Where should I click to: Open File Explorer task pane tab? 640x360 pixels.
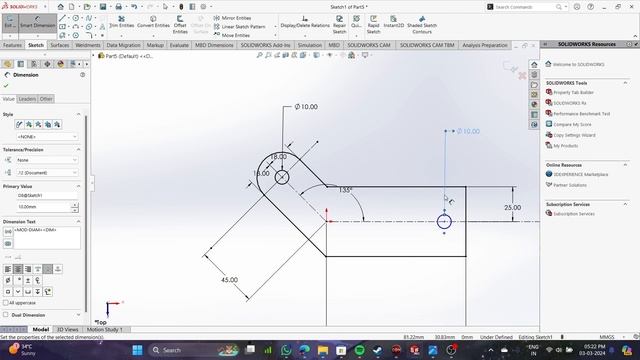click(534, 84)
